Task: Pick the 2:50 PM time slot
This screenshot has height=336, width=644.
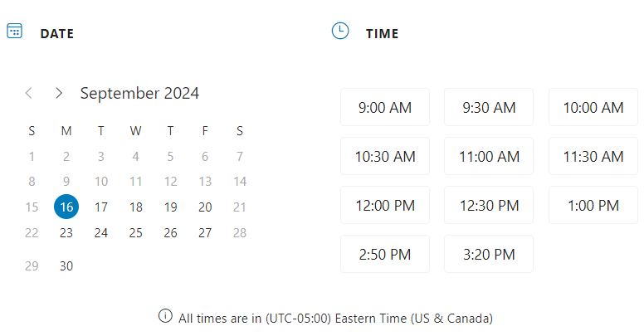Action: 385,254
